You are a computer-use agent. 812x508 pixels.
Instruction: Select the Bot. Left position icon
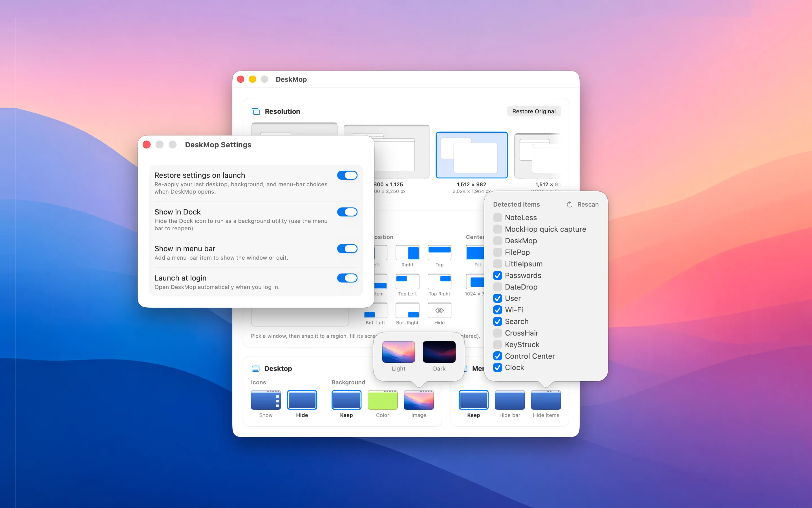376,310
